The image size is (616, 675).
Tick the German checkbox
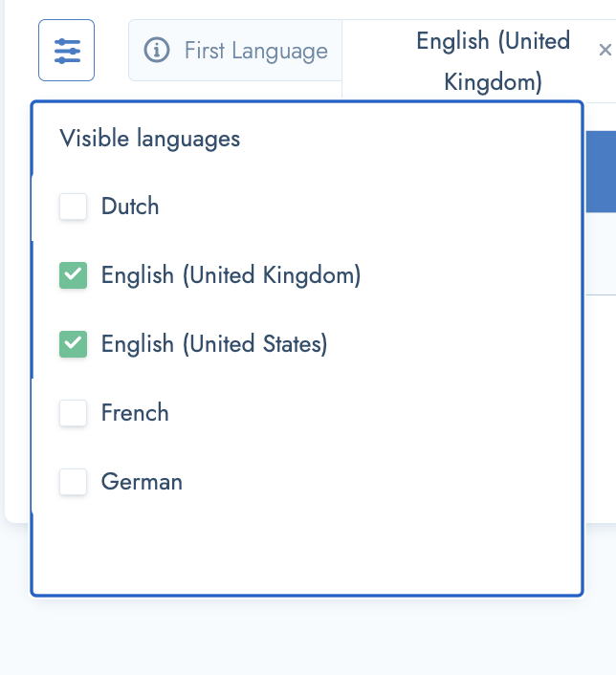(x=74, y=482)
